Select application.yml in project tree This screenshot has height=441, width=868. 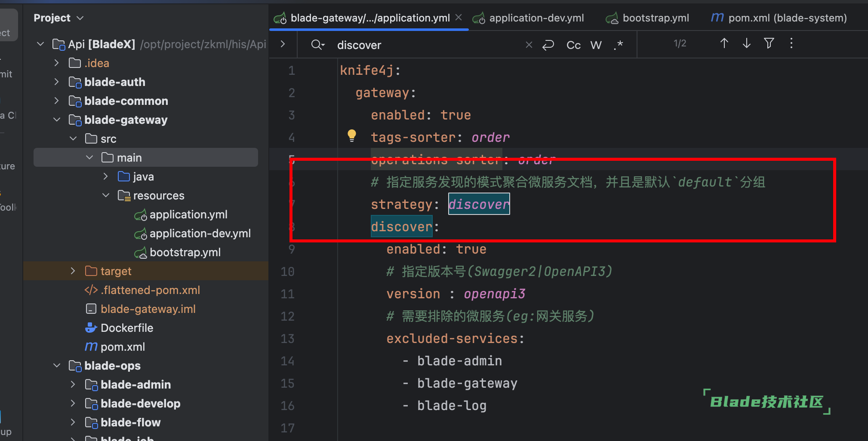point(188,214)
